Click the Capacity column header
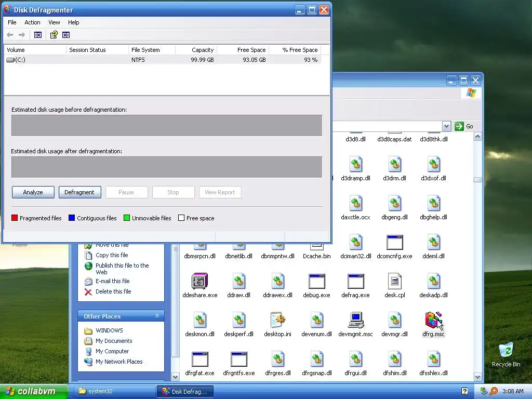Viewport: 532px width, 399px height. [x=196, y=50]
